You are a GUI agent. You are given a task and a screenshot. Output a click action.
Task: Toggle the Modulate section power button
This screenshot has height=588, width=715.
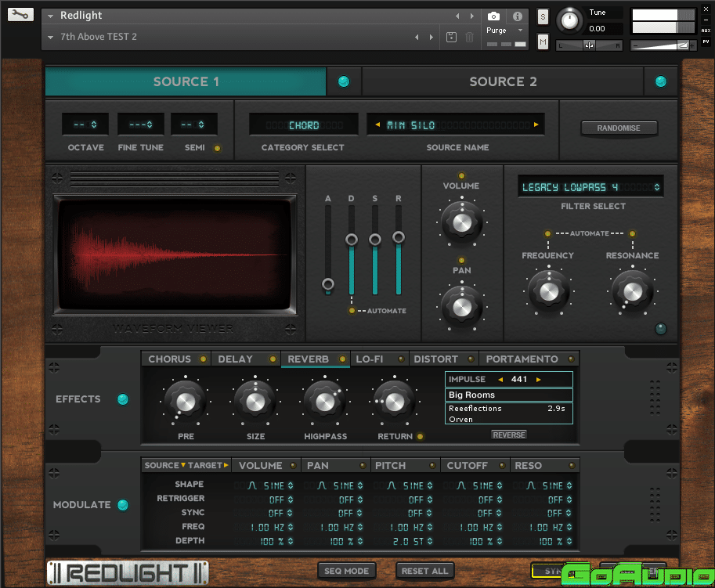122,505
